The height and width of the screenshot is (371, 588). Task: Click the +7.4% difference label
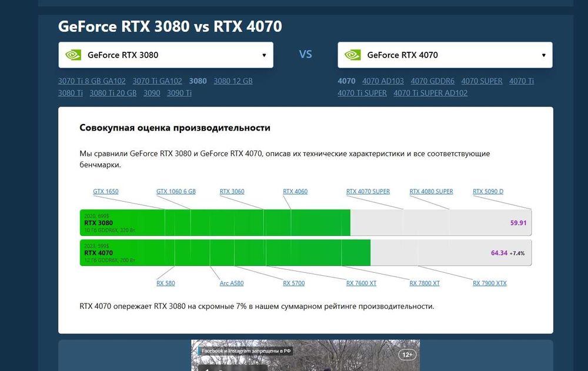point(517,253)
